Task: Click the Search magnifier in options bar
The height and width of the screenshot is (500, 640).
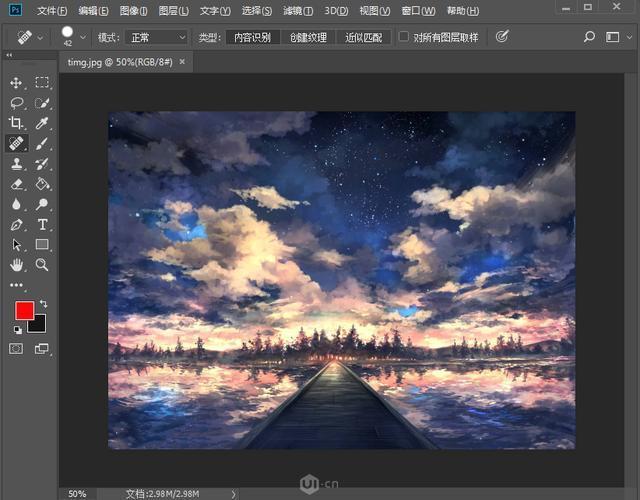Action: [589, 37]
